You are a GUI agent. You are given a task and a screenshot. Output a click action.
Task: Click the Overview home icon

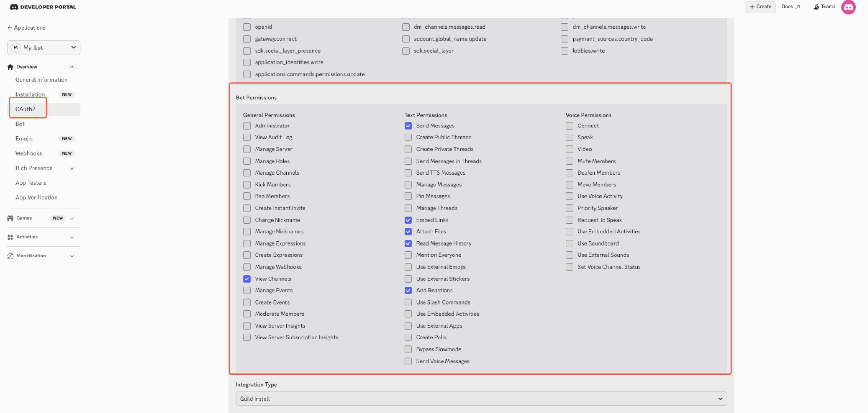pos(10,67)
